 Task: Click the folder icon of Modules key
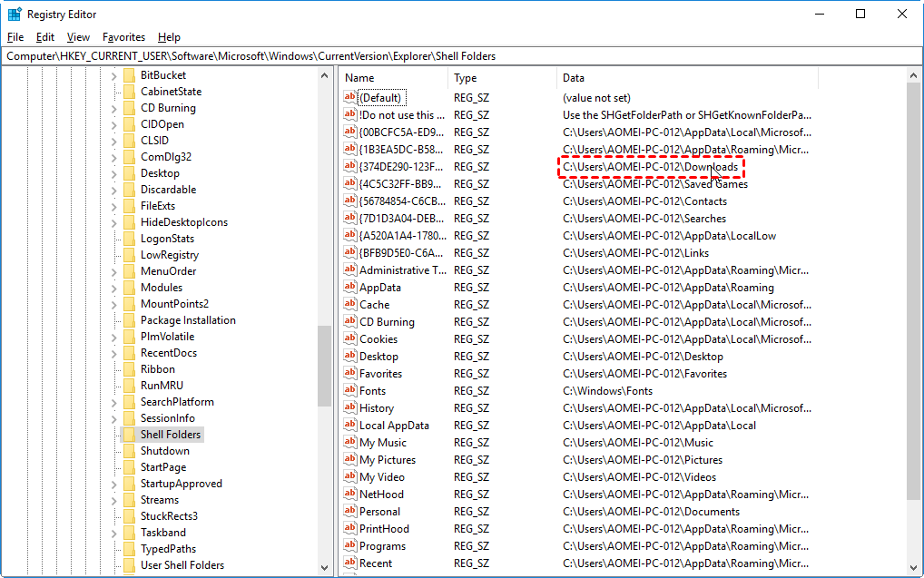click(x=129, y=288)
